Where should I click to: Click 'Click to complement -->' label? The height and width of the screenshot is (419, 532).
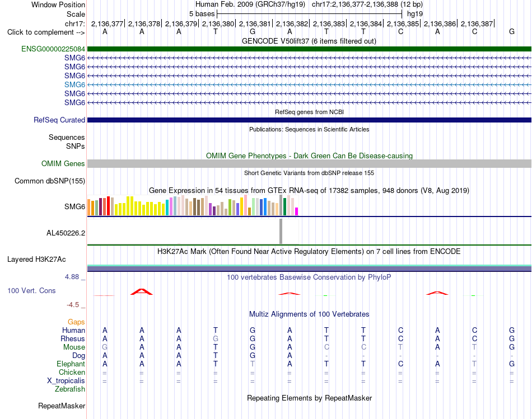point(46,32)
